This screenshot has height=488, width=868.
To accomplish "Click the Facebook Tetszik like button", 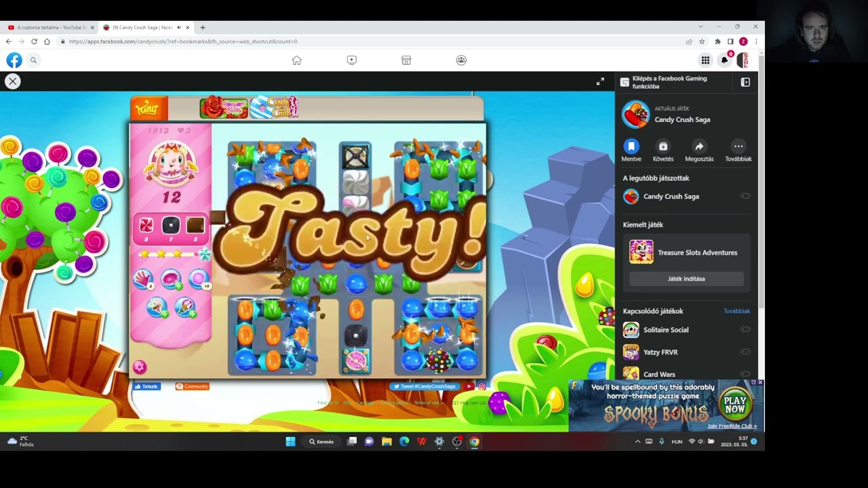I will (x=147, y=386).
